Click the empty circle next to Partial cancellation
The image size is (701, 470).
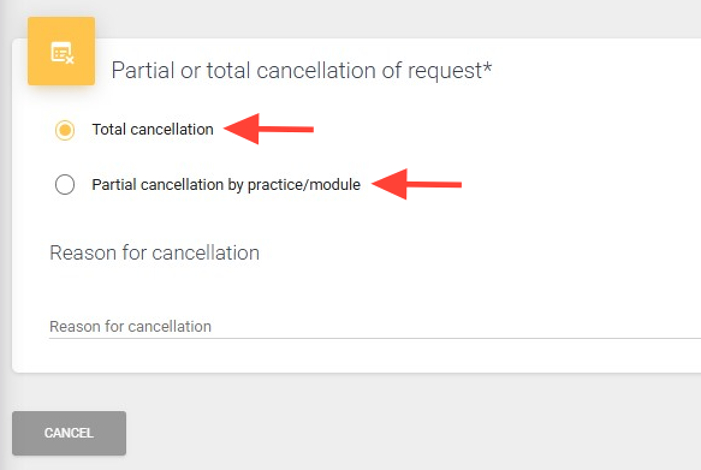pos(65,184)
